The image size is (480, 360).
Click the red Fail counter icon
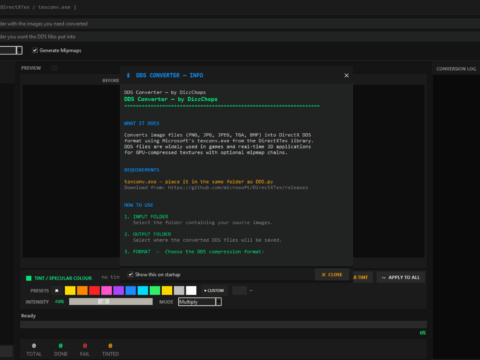click(85, 346)
